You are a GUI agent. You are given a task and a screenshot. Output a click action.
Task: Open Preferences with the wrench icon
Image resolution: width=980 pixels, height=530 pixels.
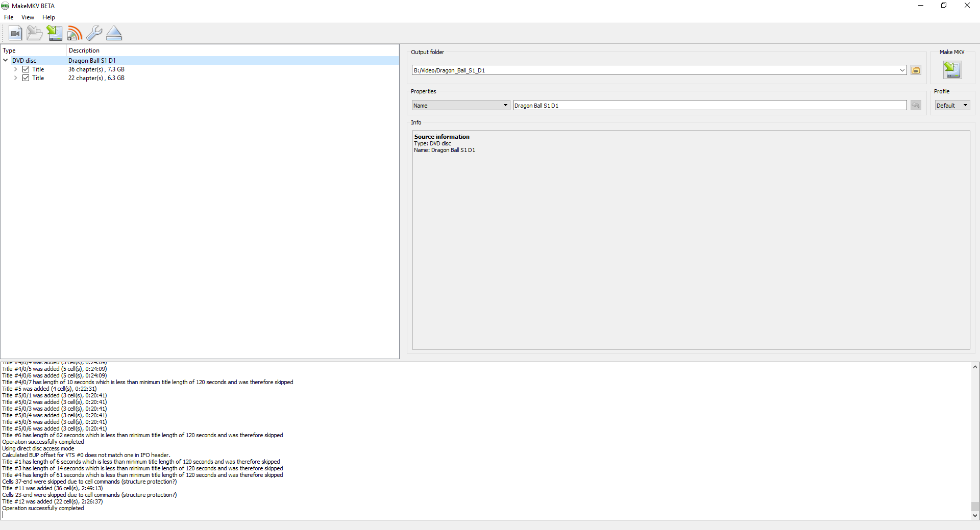94,33
